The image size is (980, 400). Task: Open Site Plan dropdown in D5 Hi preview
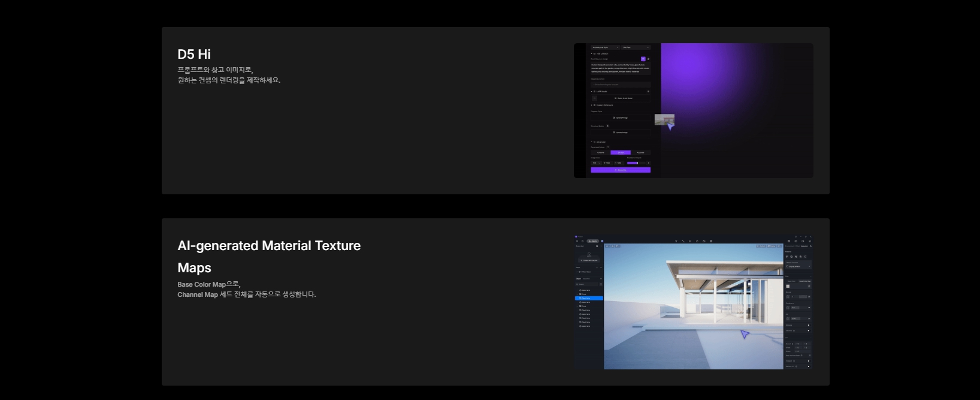click(636, 47)
